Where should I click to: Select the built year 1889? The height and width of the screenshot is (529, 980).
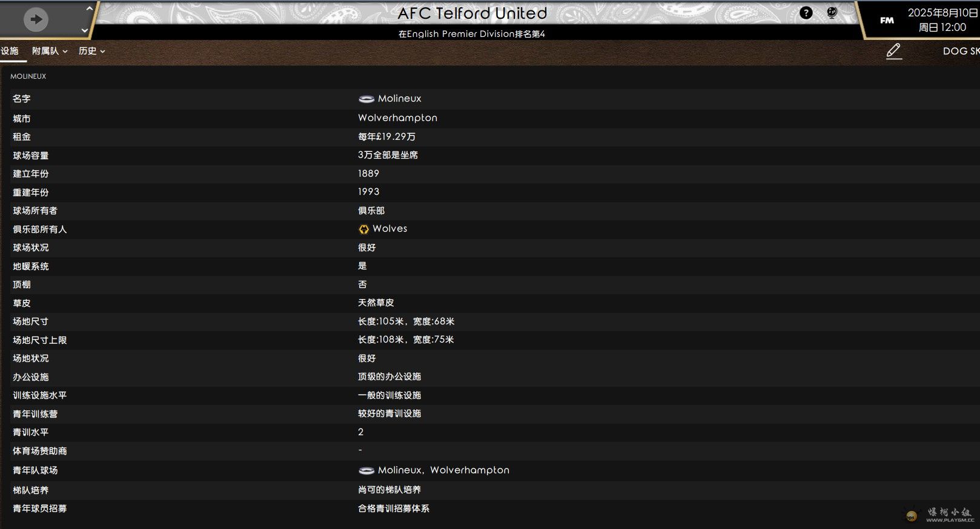click(x=368, y=174)
